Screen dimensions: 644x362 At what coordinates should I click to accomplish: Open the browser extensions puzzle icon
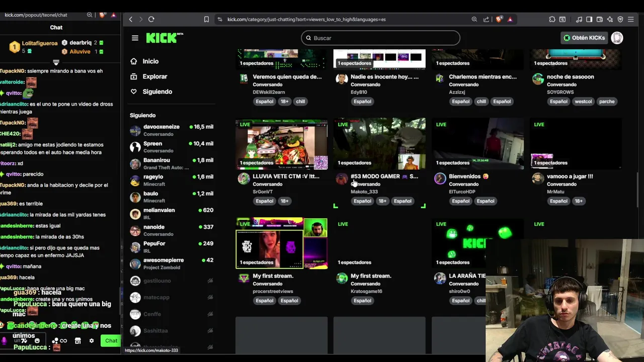tap(552, 19)
